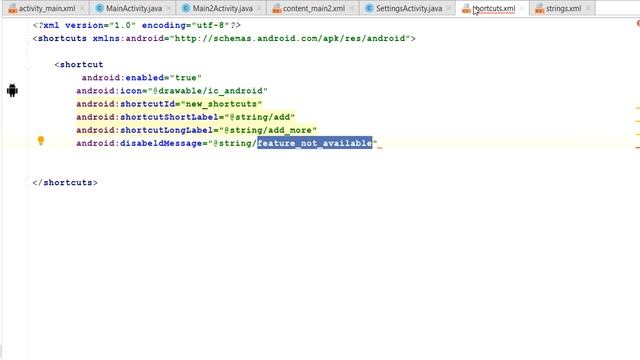Switch to the activity_main.xml tab

pyautogui.click(x=47, y=8)
